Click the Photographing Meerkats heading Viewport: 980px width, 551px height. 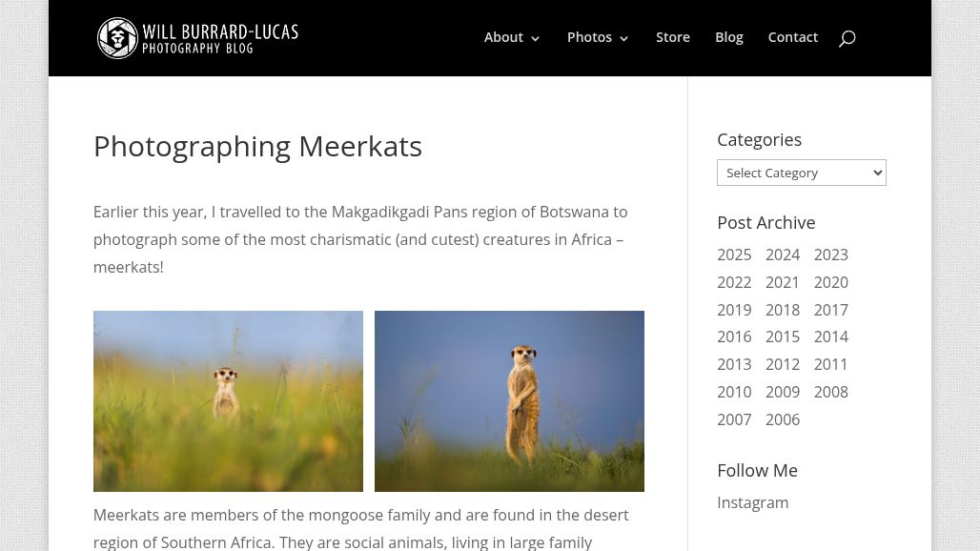pos(257,146)
